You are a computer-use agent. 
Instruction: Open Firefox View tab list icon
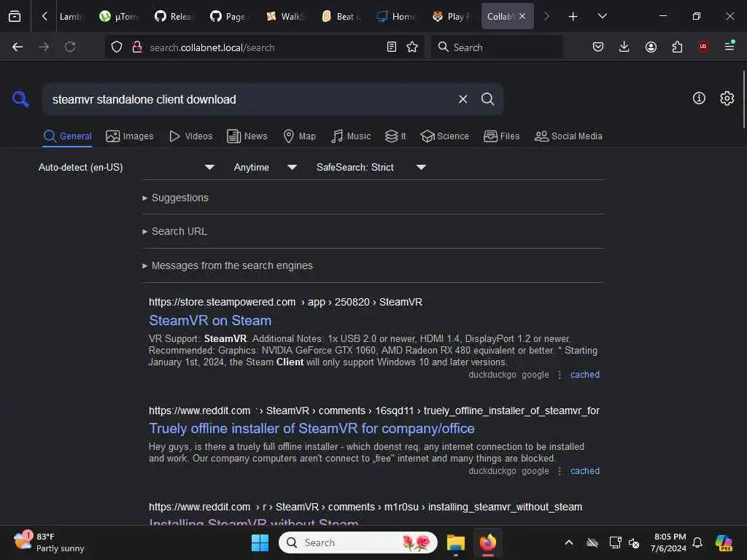coord(15,16)
